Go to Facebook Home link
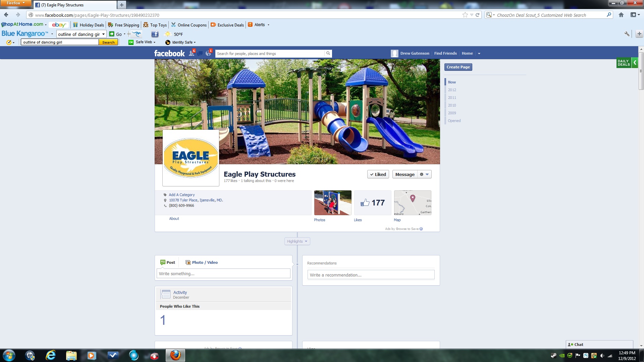 point(467,53)
